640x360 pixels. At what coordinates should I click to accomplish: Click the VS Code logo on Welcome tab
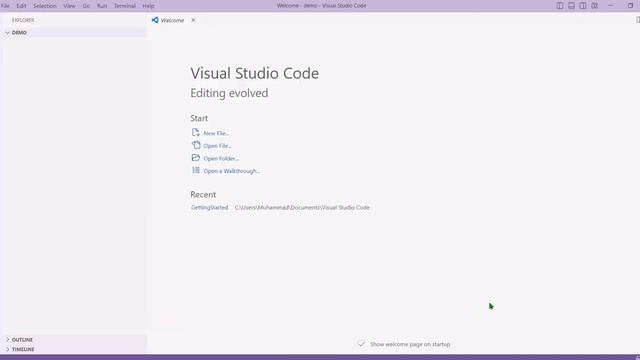[155, 20]
